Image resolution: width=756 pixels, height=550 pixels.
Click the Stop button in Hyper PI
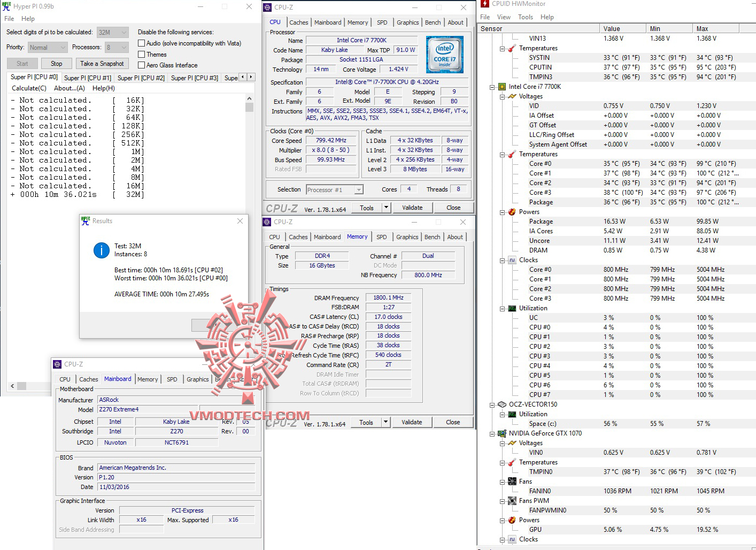pos(56,64)
